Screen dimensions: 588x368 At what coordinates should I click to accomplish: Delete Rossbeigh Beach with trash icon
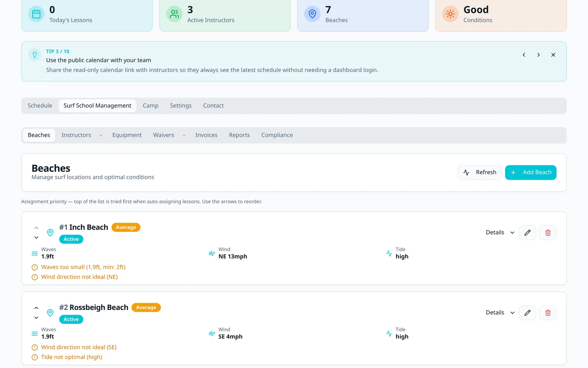[548, 313]
